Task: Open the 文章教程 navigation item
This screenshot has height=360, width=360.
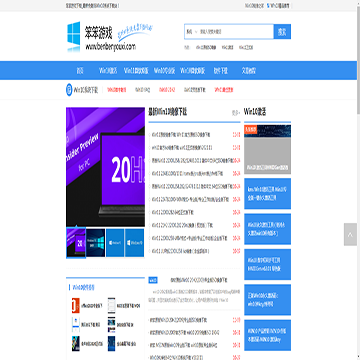Action: [249, 70]
